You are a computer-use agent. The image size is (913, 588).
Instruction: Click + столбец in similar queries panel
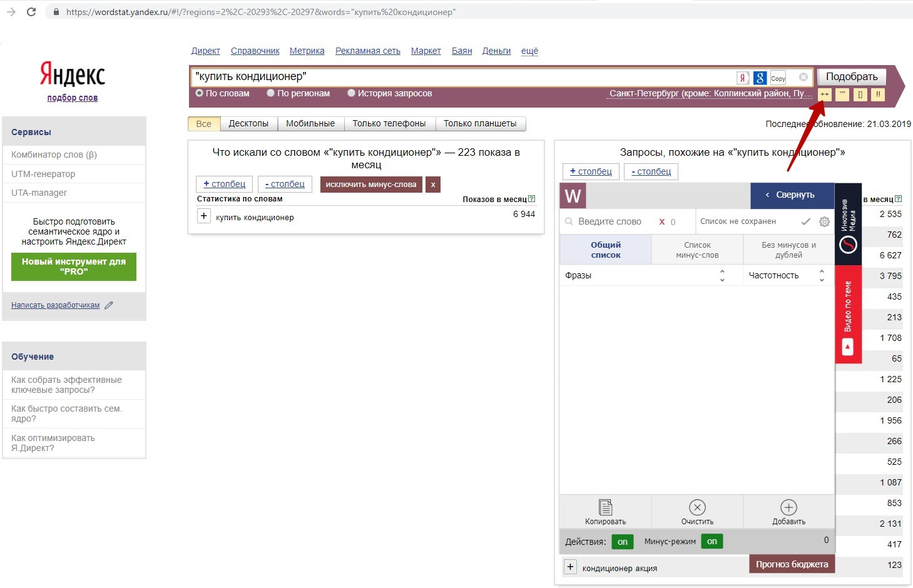(x=591, y=171)
